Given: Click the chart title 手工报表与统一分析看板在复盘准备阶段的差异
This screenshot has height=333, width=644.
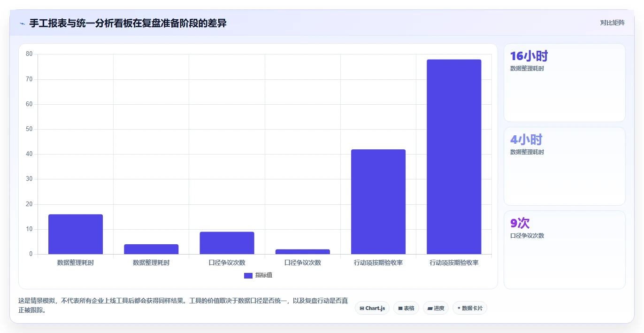Looking at the screenshot, I should (x=128, y=23).
